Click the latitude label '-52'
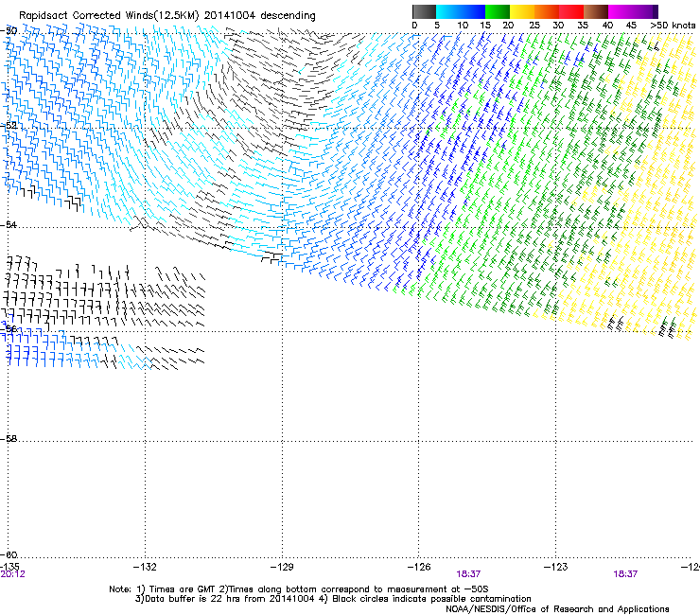700x615 pixels. (x=9, y=126)
